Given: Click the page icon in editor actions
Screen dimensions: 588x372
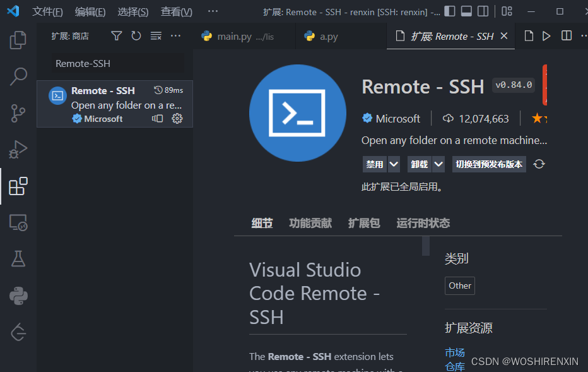Looking at the screenshot, I should click(x=529, y=36).
